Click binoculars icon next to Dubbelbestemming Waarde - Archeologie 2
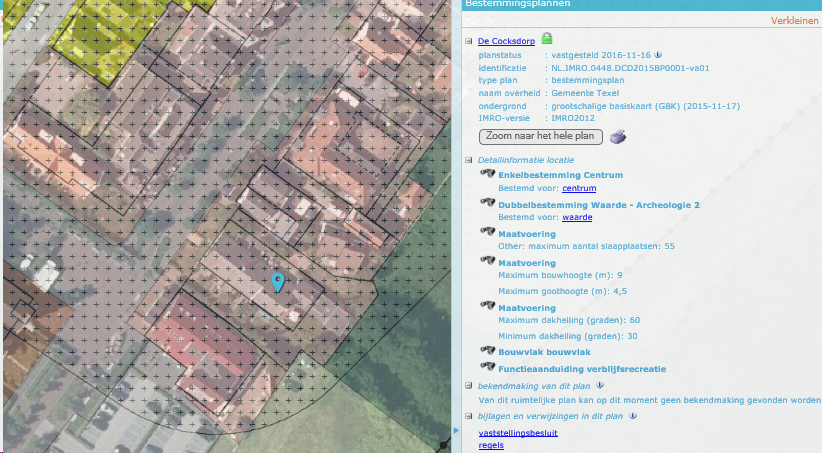The image size is (822, 453). (487, 204)
